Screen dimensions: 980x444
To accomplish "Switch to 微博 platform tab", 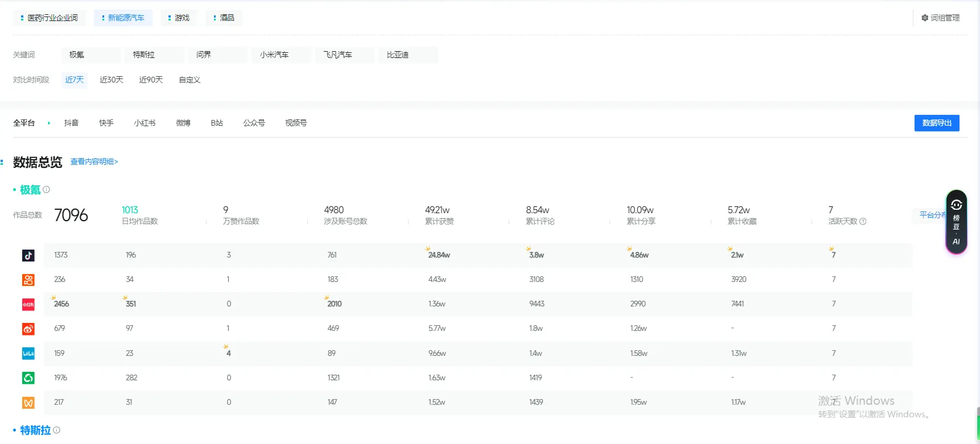I will click(x=183, y=123).
